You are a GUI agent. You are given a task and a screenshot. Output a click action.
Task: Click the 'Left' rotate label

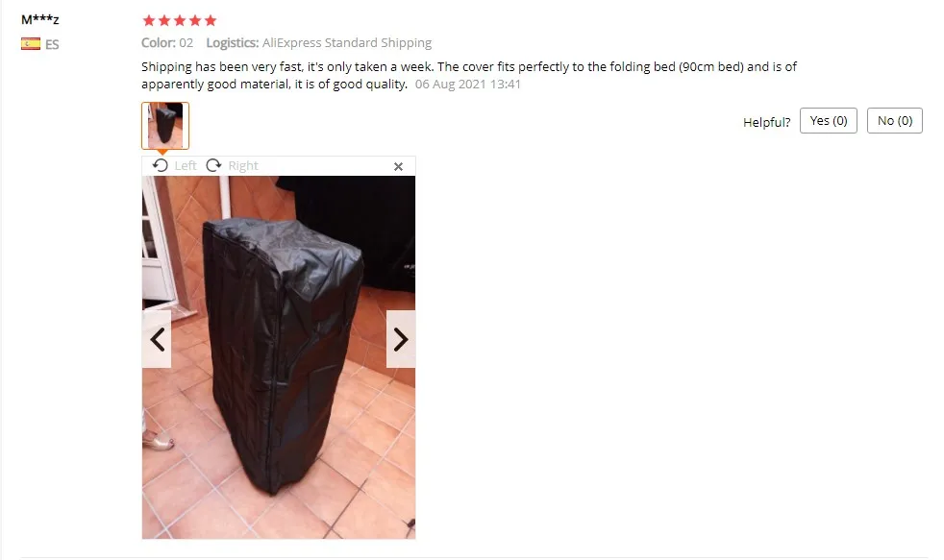click(x=186, y=165)
